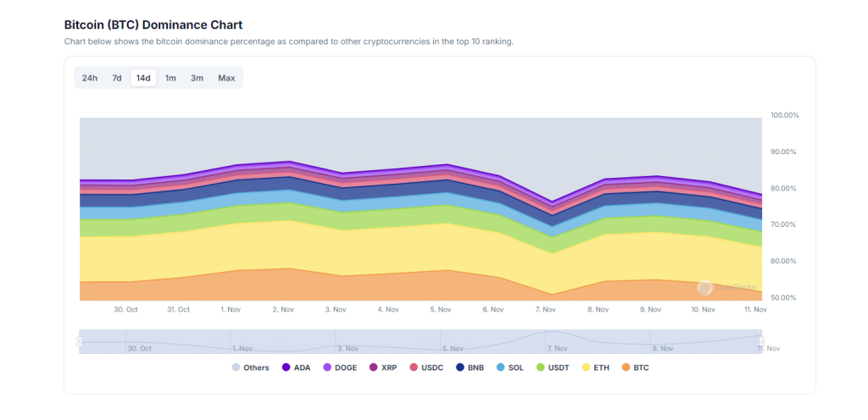Hide the ETH series via legend

tap(595, 367)
